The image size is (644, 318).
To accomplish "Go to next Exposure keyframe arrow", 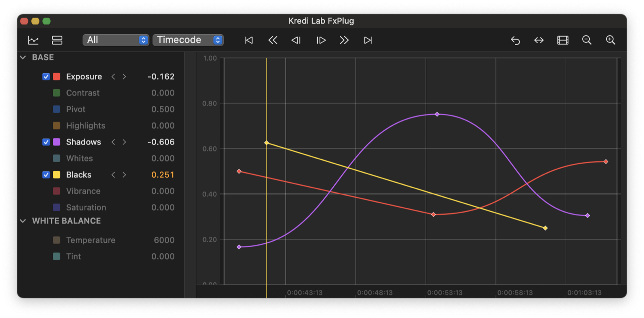I will pyautogui.click(x=124, y=76).
